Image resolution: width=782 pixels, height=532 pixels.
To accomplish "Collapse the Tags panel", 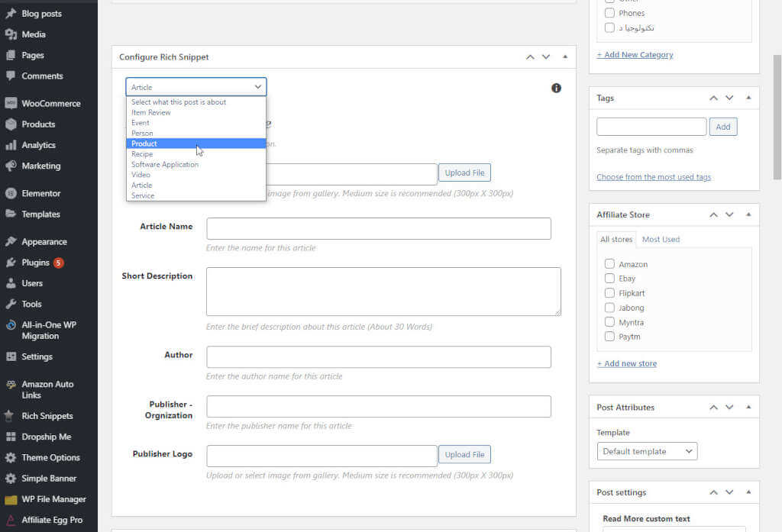I will tap(748, 98).
